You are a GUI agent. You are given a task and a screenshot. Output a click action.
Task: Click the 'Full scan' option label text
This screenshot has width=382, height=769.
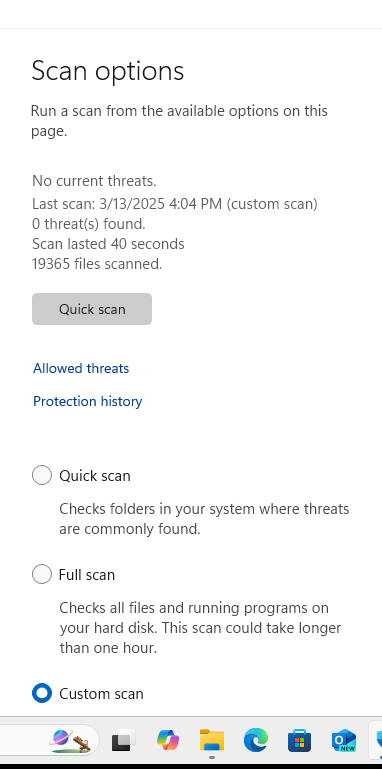coord(87,574)
